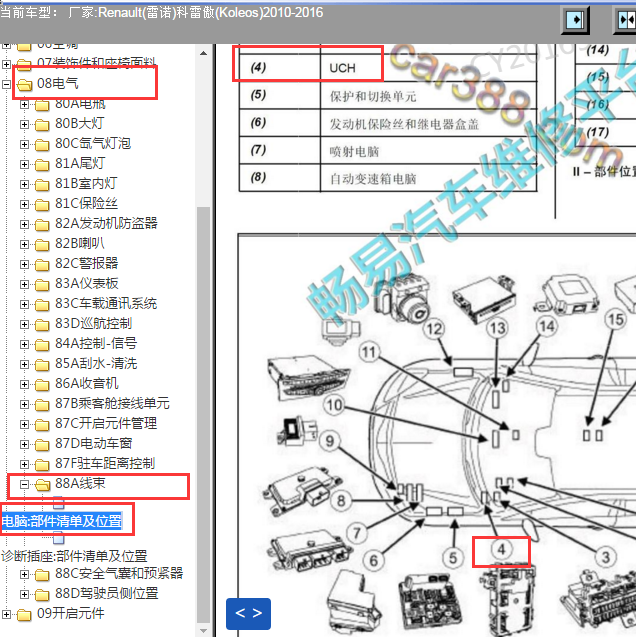Image resolution: width=636 pixels, height=637 pixels.
Task: Click the UCH cell in the parts table
Action: coord(428,68)
